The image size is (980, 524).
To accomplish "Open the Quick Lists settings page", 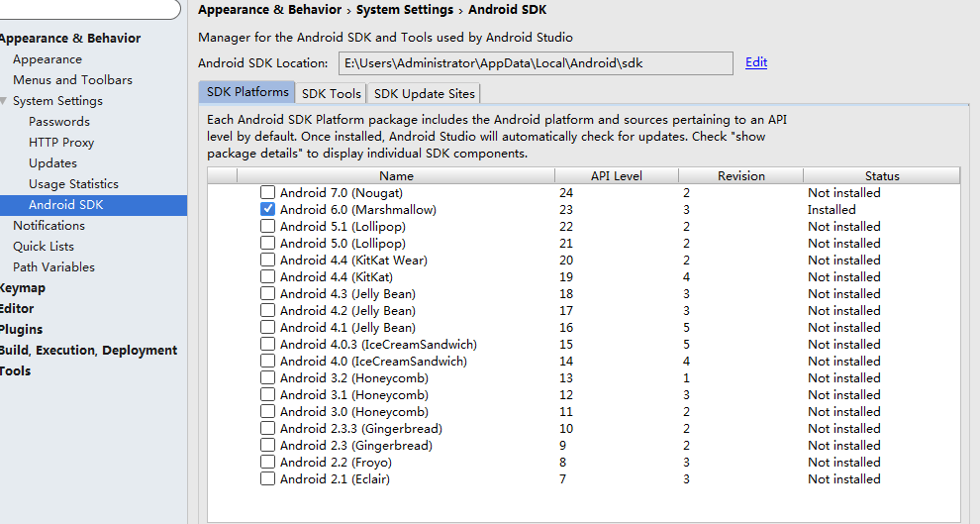I will tap(44, 247).
